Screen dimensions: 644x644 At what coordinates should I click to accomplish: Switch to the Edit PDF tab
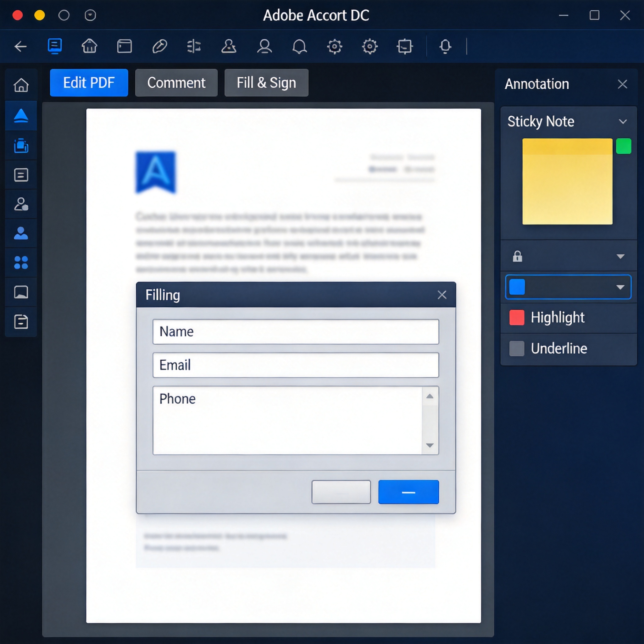click(x=89, y=83)
